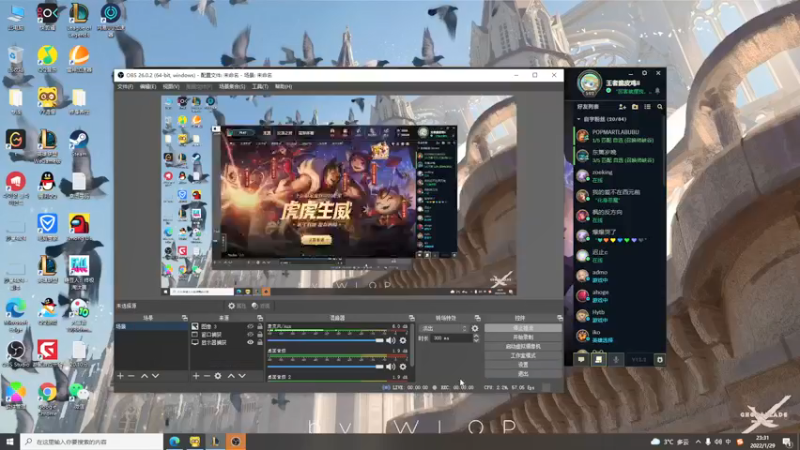Open transition properties gear icon

475,329
